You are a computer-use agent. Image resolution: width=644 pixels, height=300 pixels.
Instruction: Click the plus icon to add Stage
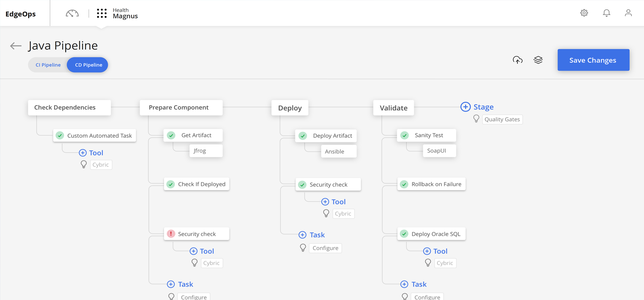coord(465,107)
